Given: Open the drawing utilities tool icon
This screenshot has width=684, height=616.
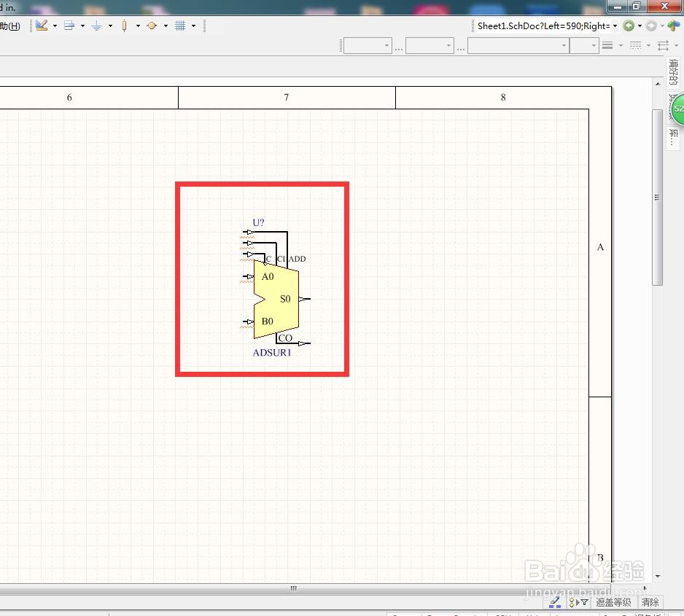Looking at the screenshot, I should point(42,26).
